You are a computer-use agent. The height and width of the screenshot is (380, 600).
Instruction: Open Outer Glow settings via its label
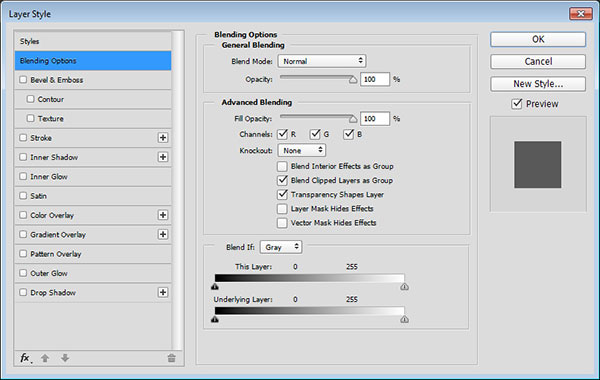click(x=49, y=273)
